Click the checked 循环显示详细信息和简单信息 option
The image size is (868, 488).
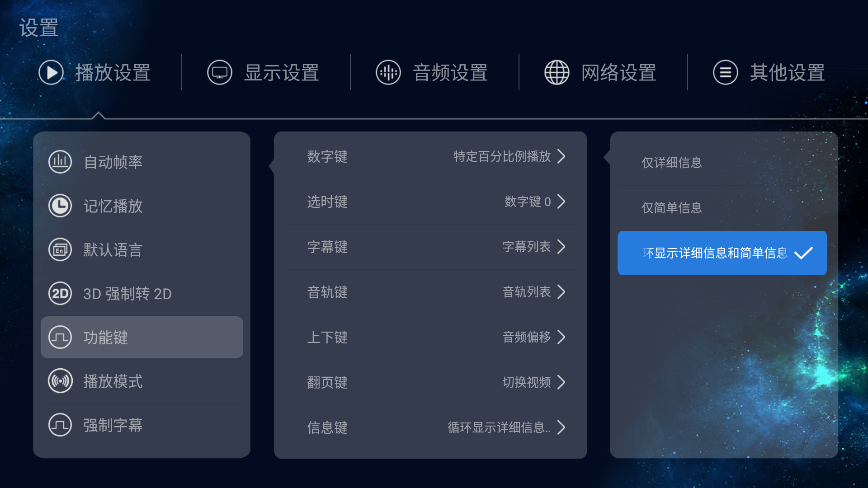click(x=722, y=253)
